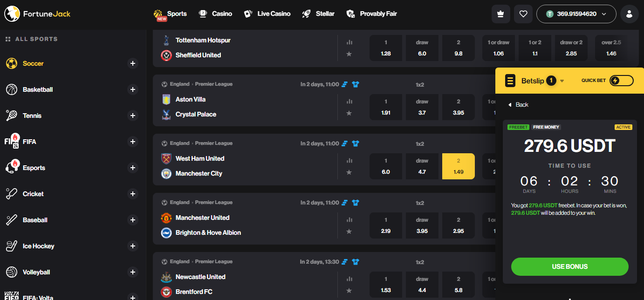The image size is (644, 300).
Task: Favorite the Manchester United vs Brighton star
Action: tap(349, 231)
